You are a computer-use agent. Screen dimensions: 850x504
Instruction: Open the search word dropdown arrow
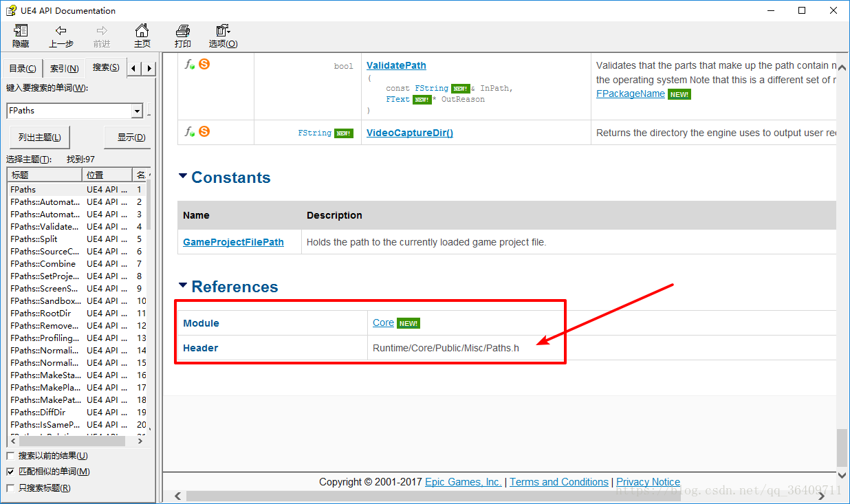(137, 111)
